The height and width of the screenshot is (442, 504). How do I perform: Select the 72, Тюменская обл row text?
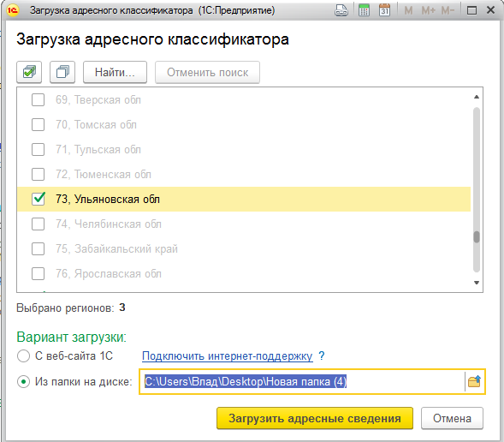(104, 175)
